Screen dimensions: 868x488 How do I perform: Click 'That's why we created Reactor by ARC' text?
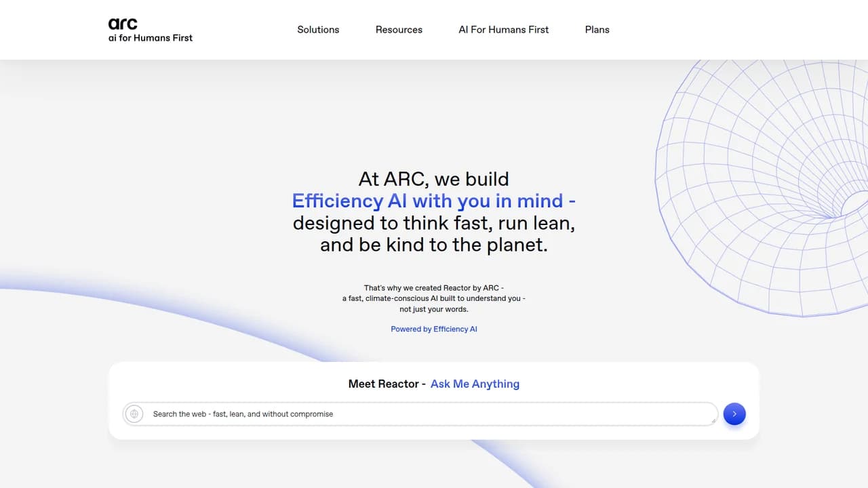coord(434,288)
